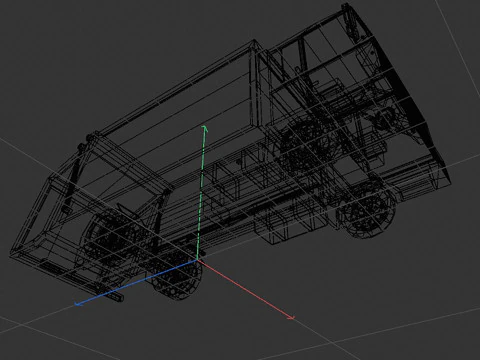Select the blue axis arrow tip
Screen dimensions: 480x360
[77, 304]
